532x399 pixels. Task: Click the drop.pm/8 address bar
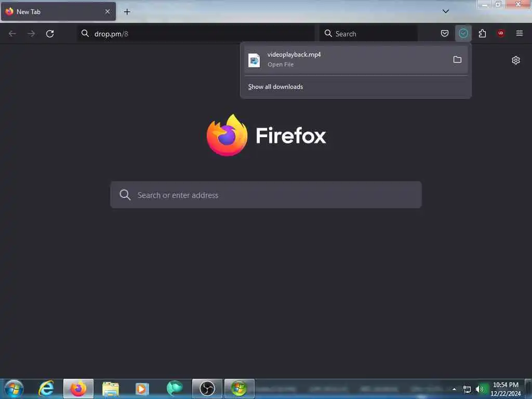click(196, 34)
